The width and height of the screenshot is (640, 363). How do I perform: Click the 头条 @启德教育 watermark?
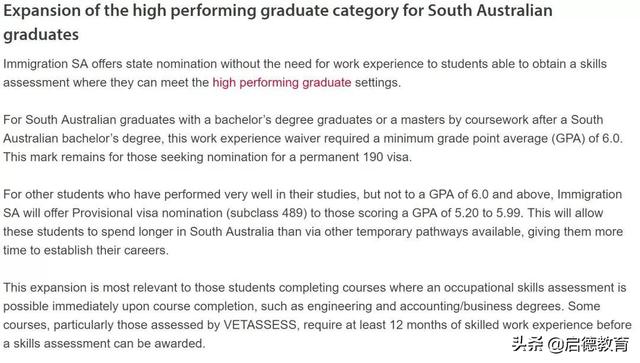[x=571, y=344]
